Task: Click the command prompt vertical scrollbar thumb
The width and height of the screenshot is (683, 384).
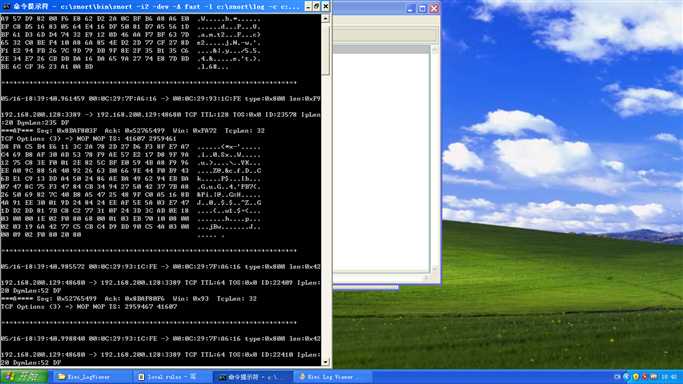Action: (325, 50)
